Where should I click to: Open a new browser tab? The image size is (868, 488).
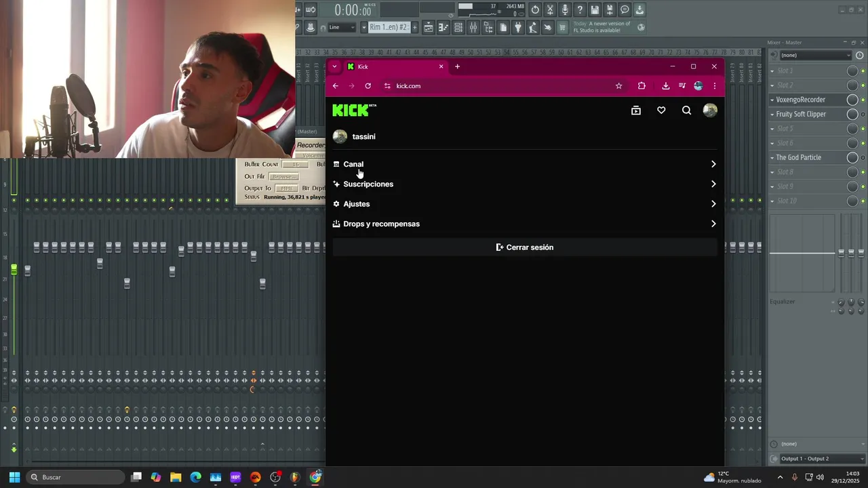pyautogui.click(x=457, y=66)
